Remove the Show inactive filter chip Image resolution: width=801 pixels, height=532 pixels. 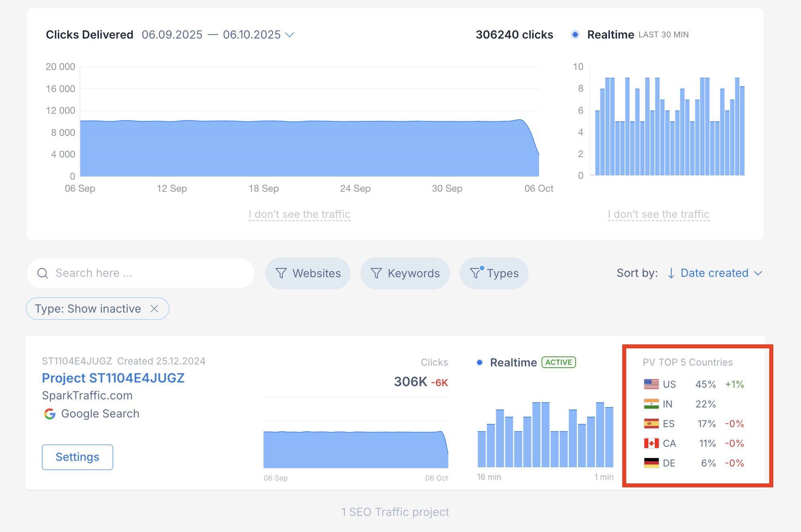[154, 309]
